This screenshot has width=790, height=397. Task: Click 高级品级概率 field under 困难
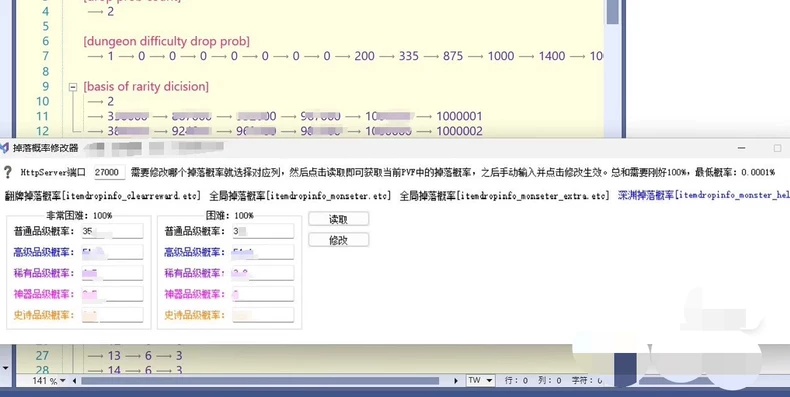click(x=263, y=252)
